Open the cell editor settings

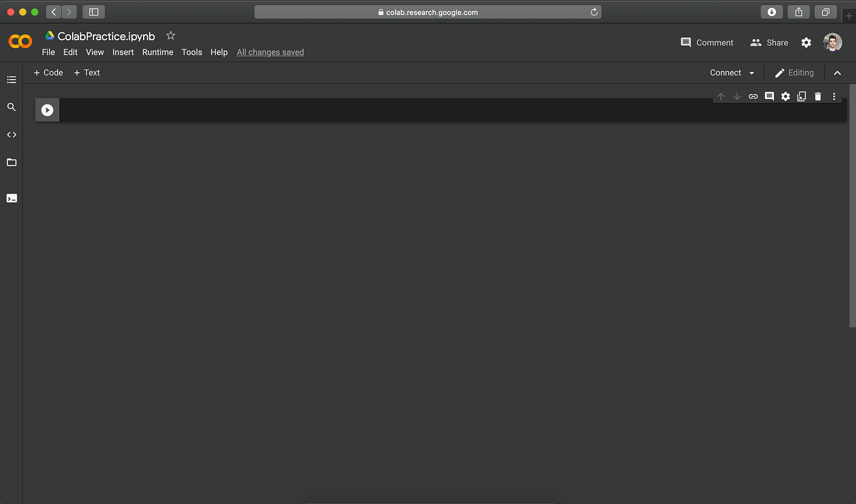[x=785, y=96]
